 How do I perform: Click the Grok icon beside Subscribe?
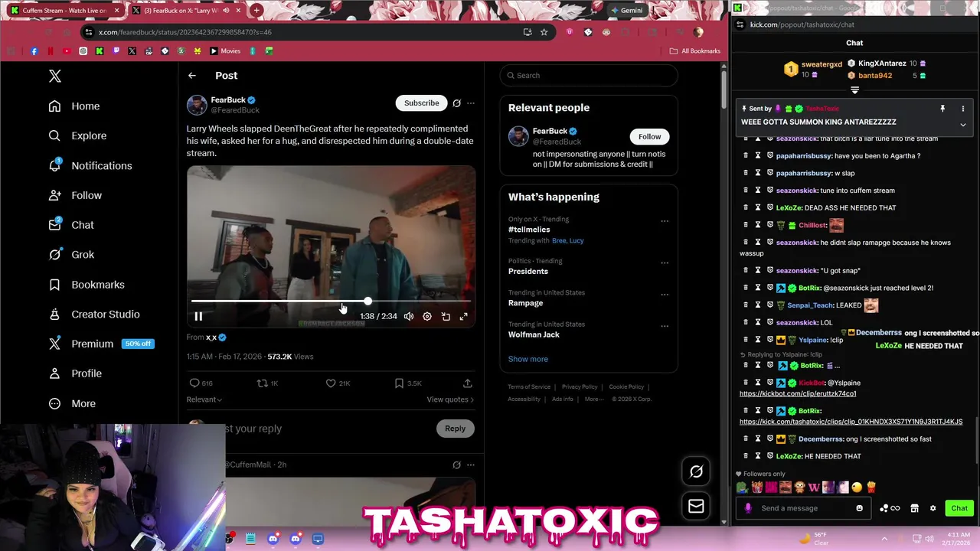point(457,103)
